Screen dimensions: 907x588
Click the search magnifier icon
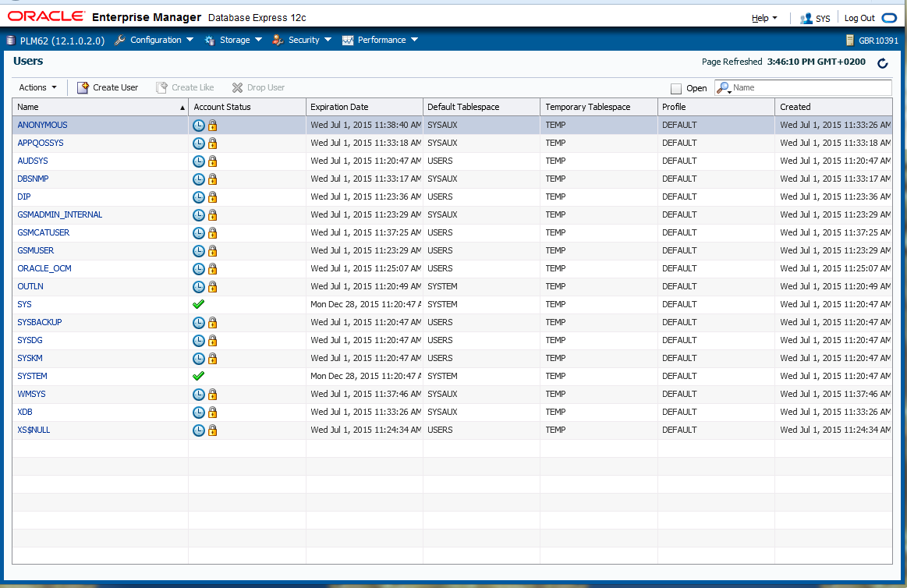point(723,88)
